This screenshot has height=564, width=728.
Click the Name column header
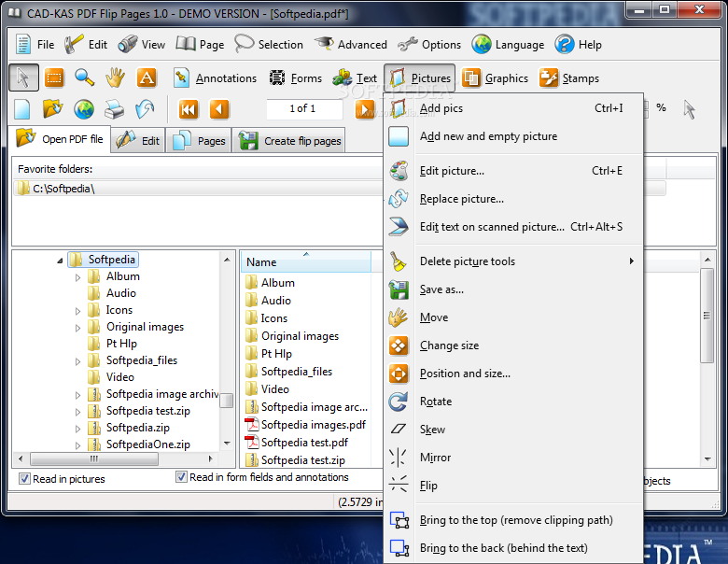click(x=306, y=262)
